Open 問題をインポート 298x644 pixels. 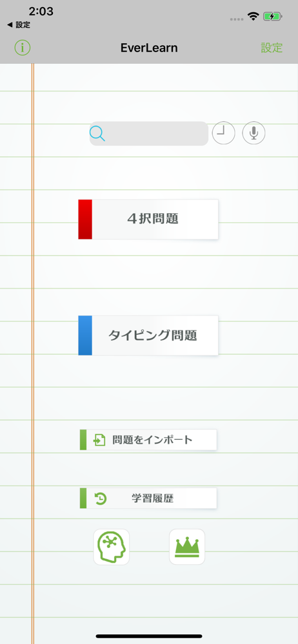pos(148,440)
